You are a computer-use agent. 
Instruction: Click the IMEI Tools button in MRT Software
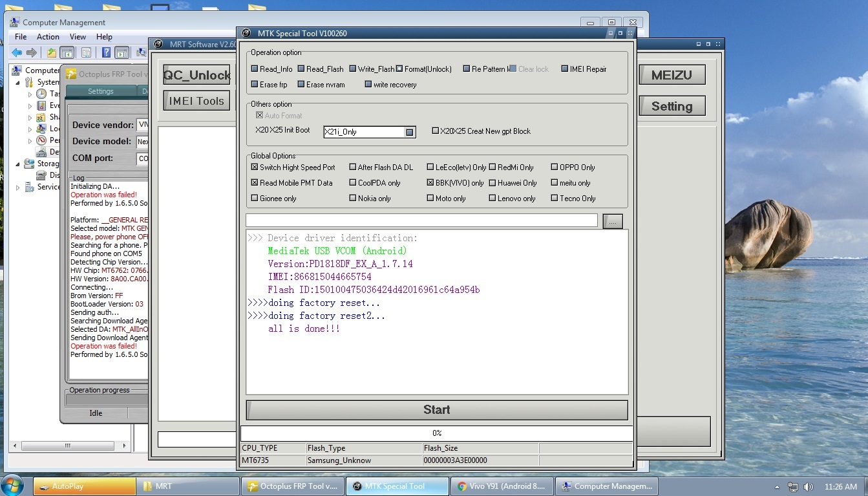[196, 101]
